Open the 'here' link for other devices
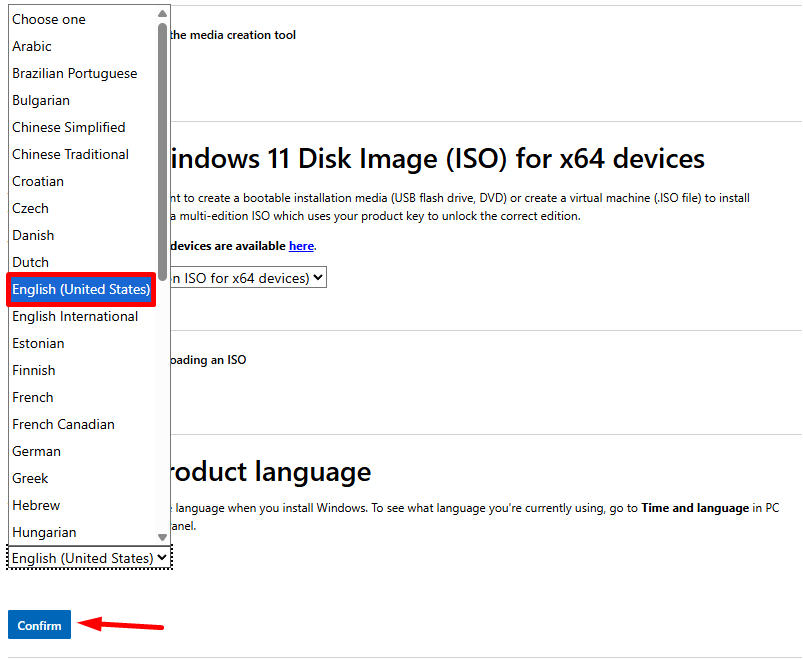The width and height of the screenshot is (803, 659). (x=301, y=246)
